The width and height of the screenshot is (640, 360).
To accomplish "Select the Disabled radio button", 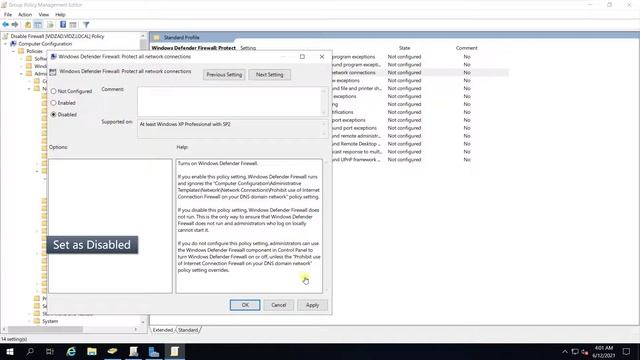I will click(53, 115).
